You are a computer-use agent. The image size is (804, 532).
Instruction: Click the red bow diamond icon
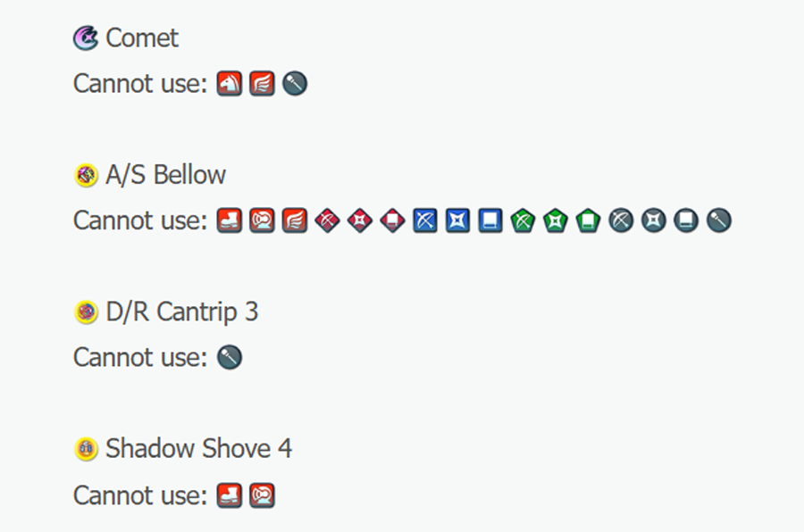[328, 220]
